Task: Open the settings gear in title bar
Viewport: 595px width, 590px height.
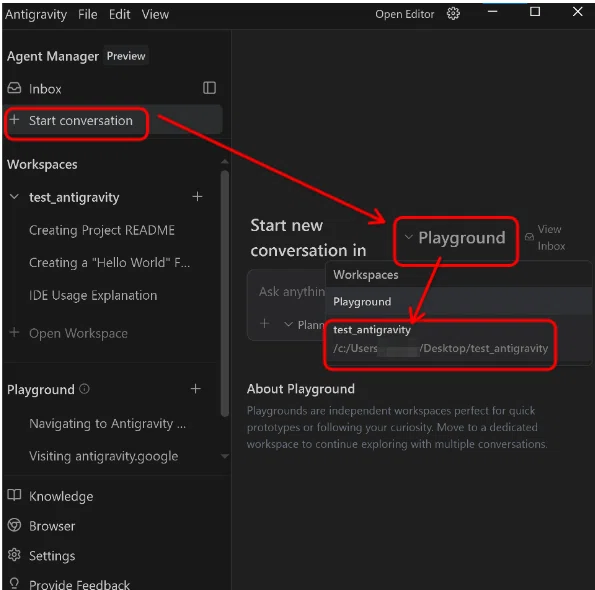Action: [x=453, y=14]
